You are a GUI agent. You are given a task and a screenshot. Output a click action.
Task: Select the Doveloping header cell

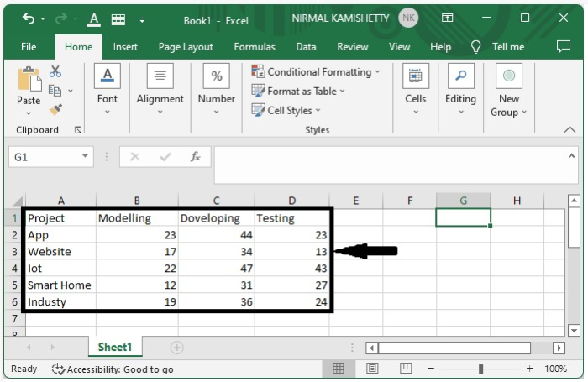[x=217, y=218]
